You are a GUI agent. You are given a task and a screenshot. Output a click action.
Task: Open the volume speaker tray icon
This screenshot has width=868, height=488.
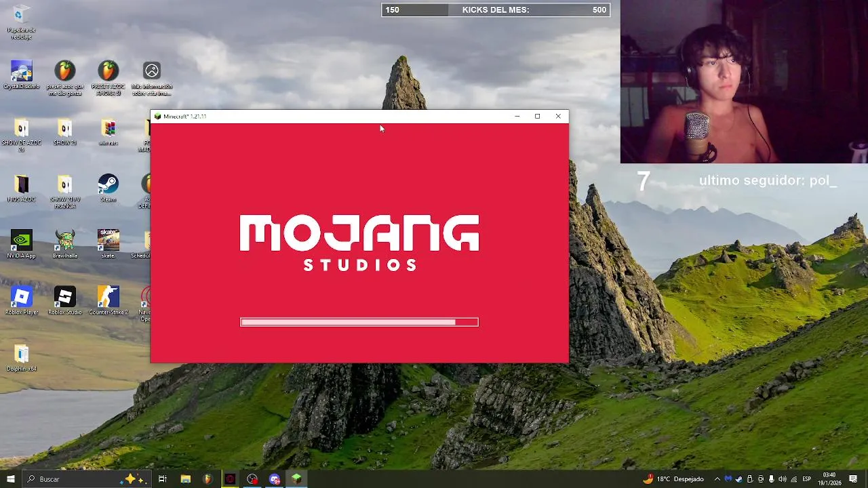click(x=782, y=479)
